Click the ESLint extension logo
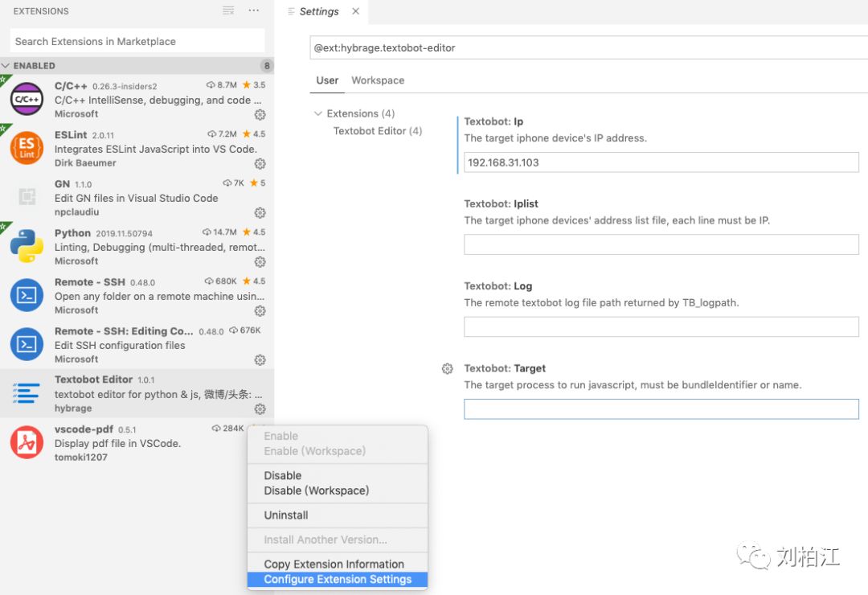This screenshot has height=595, width=868. 27,148
